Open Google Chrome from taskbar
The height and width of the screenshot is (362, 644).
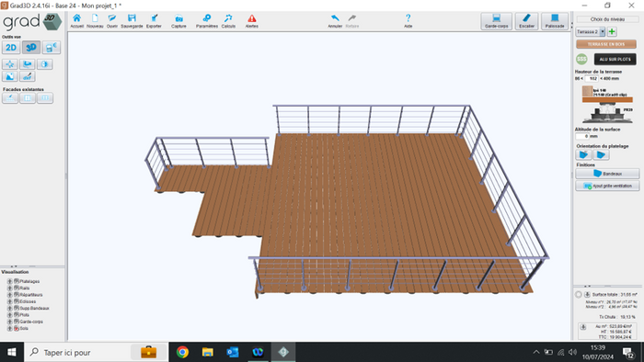[x=183, y=352]
